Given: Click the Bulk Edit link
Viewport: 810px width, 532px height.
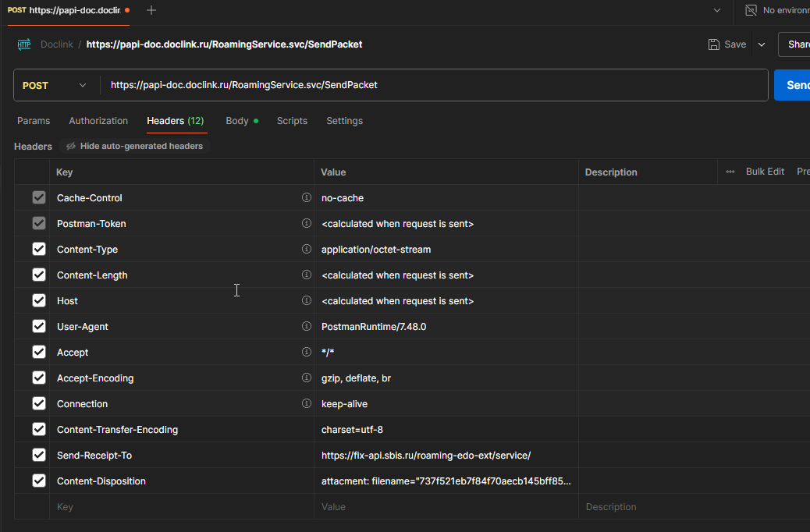Looking at the screenshot, I should pos(765,172).
